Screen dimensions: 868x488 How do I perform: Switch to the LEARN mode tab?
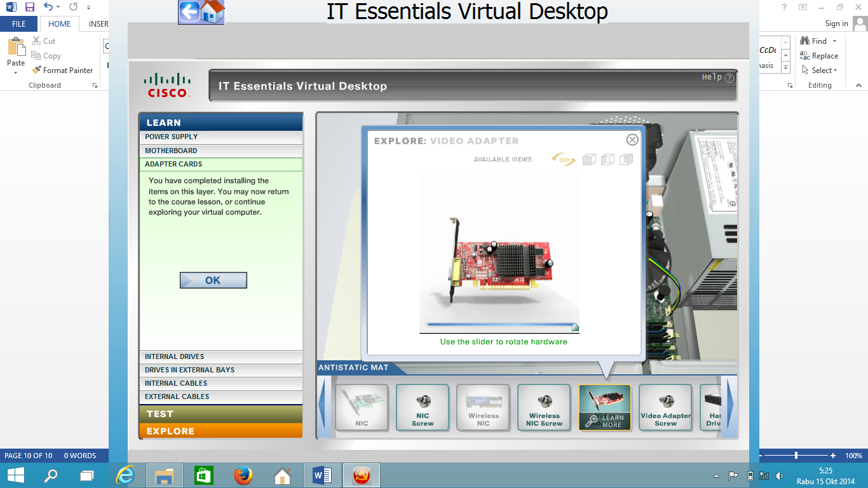(220, 122)
